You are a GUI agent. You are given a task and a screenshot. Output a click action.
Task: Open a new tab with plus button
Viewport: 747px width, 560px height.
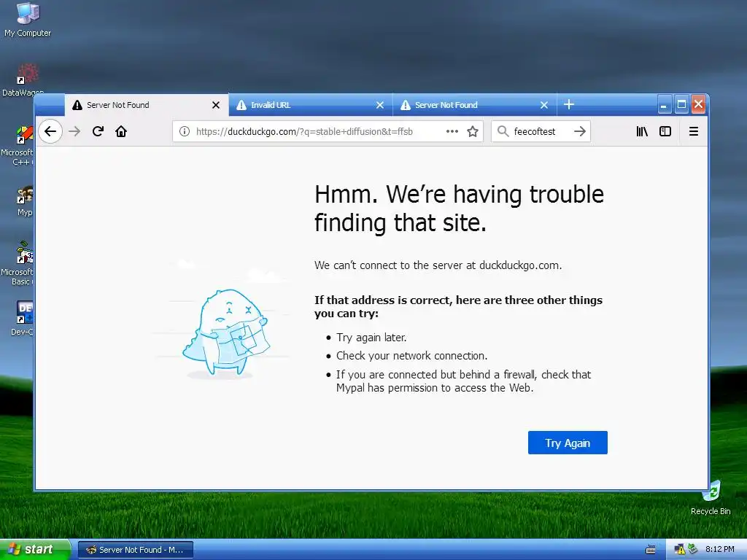tap(569, 104)
